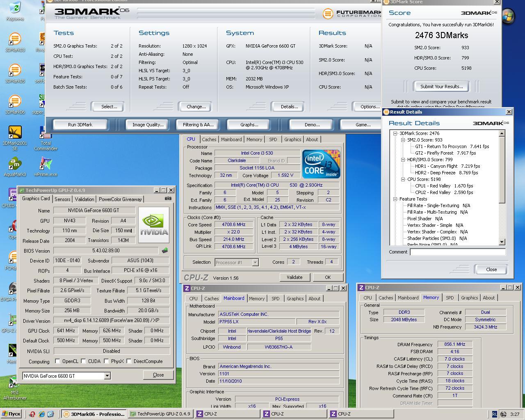This screenshot has width=525, height=420.
Task: Click Change... settings button
Action: click(196, 107)
